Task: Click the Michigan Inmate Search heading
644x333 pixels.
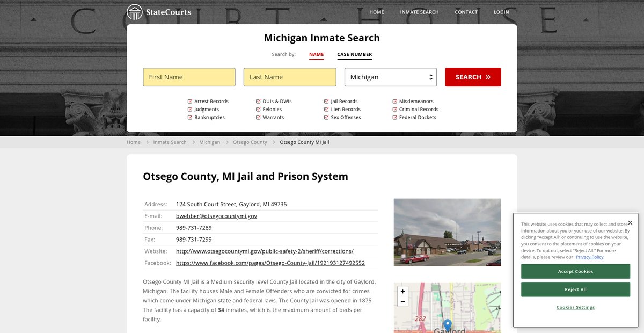Action: (322, 38)
